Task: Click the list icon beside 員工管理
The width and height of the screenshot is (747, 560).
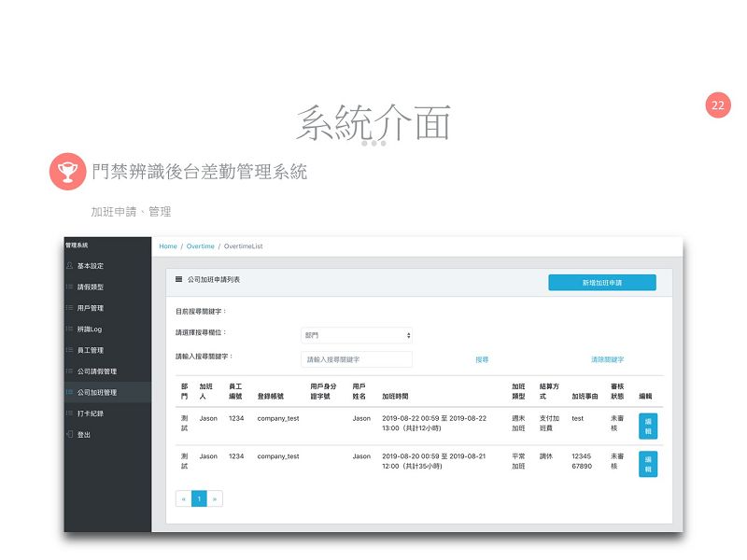Action: tap(69, 349)
